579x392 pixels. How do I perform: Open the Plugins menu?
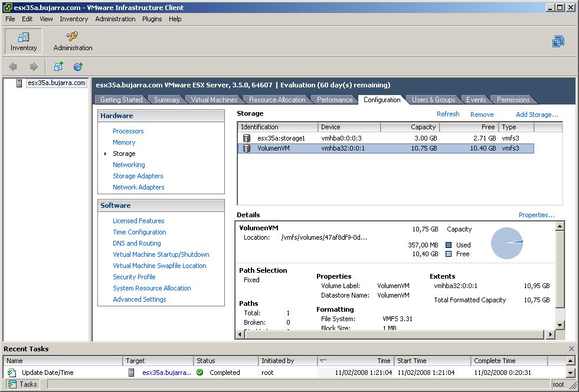coord(152,19)
